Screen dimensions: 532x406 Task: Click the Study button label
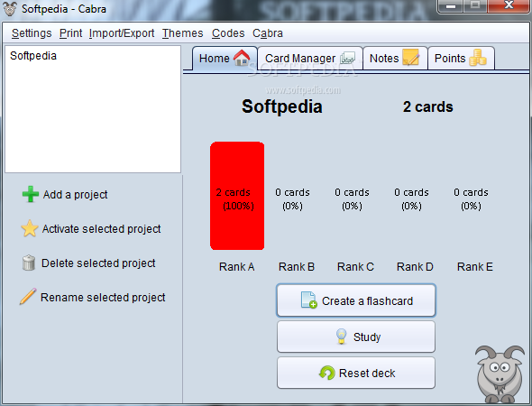(x=367, y=337)
